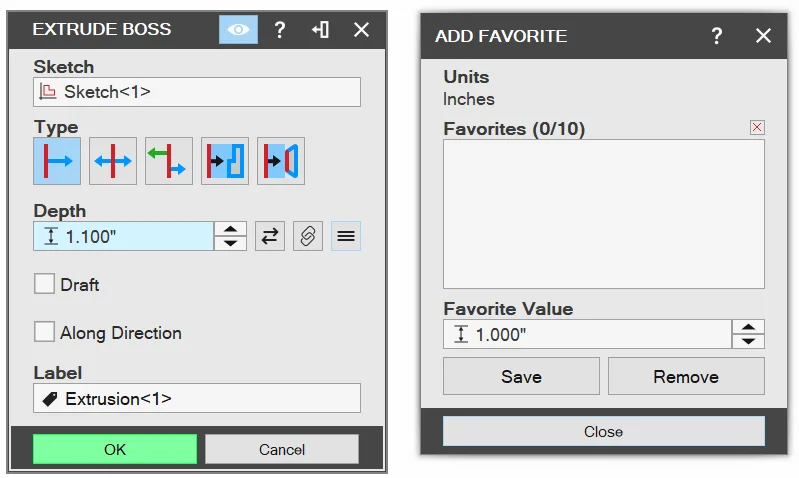Save the favorite value
799x478 pixels.
click(x=521, y=376)
